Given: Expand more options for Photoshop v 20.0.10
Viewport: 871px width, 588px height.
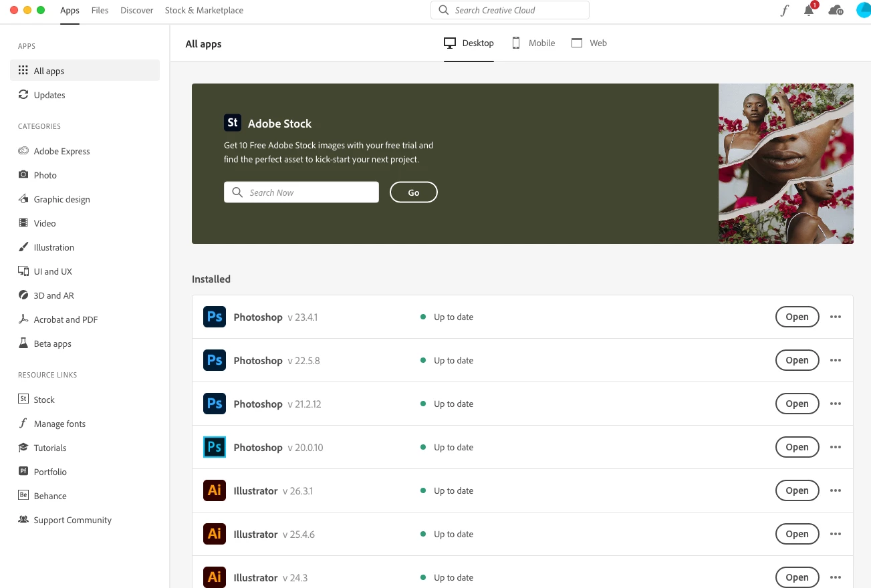Looking at the screenshot, I should (x=836, y=447).
